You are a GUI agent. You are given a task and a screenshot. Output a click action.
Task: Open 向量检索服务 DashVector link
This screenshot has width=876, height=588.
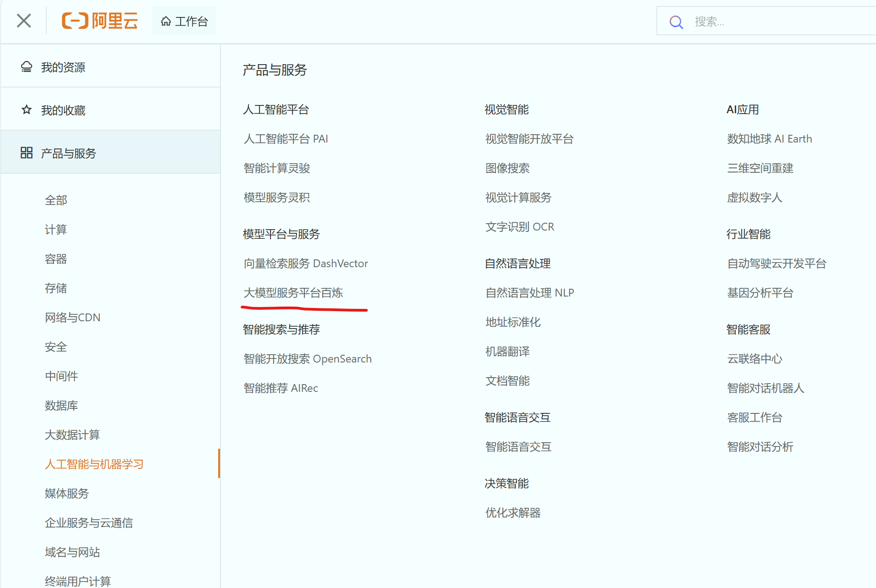[306, 263]
